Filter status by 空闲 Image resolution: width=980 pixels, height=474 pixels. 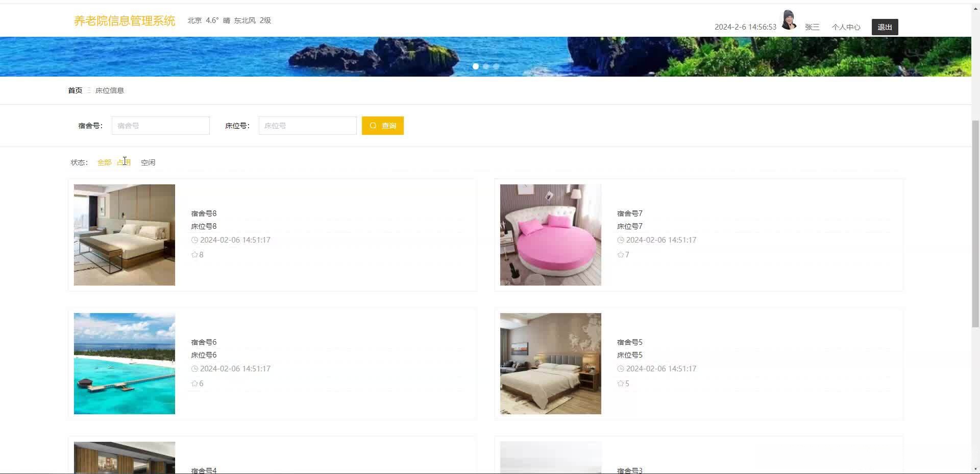[148, 162]
